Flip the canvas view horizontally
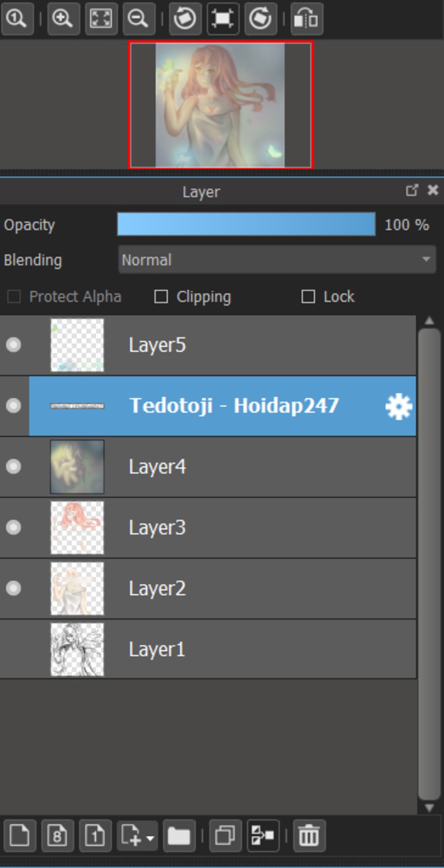This screenshot has height=868, width=444. point(307,19)
